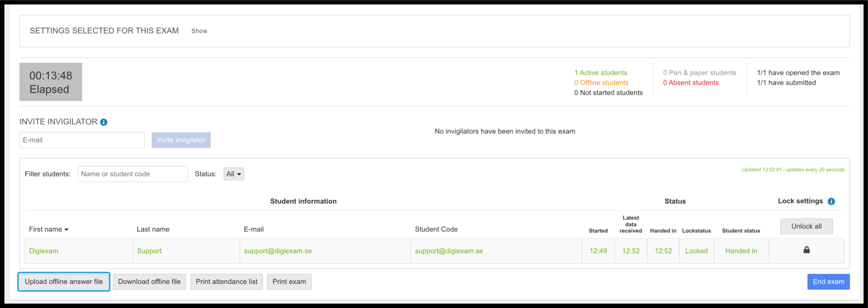Click the Invite invigilator button
The image size is (868, 308).
click(x=181, y=140)
